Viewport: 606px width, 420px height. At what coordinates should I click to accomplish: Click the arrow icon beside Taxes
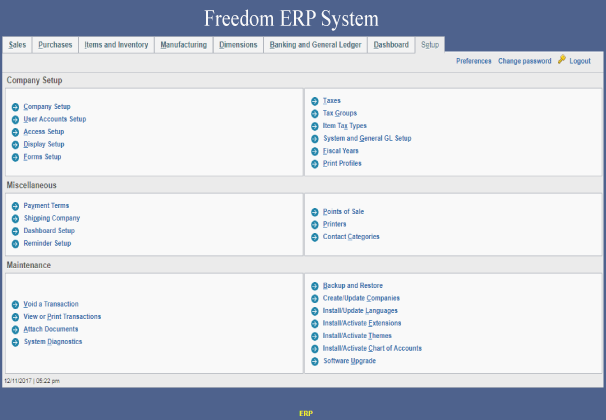315,101
